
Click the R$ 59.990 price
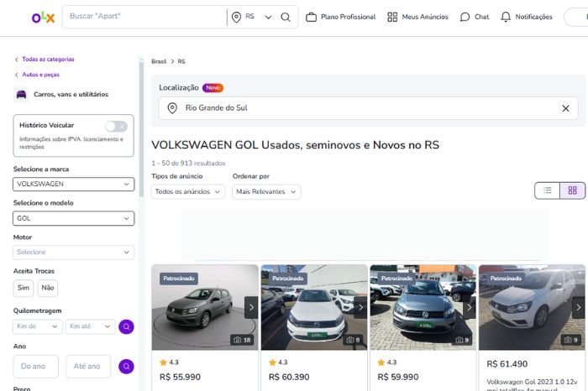(398, 377)
